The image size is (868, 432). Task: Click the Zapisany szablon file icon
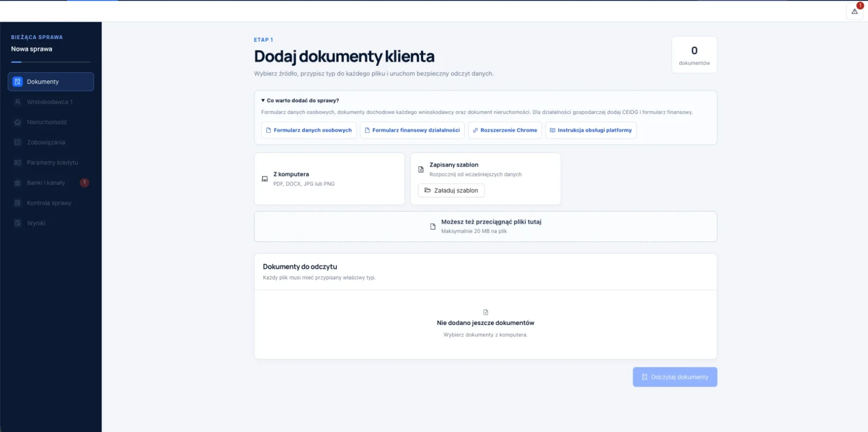point(421,169)
